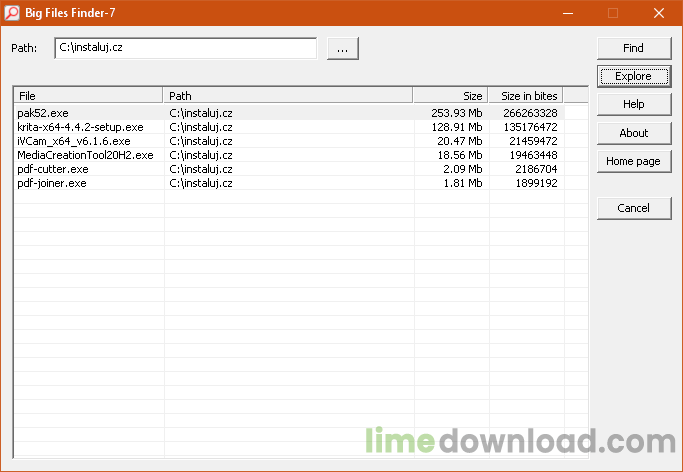This screenshot has height=472, width=683.
Task: Sort by the File column header
Action: pyautogui.click(x=88, y=96)
